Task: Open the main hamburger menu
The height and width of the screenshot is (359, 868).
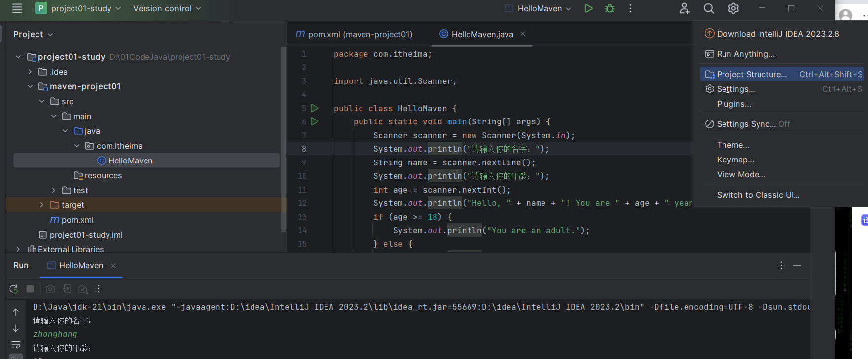Action: (17, 8)
